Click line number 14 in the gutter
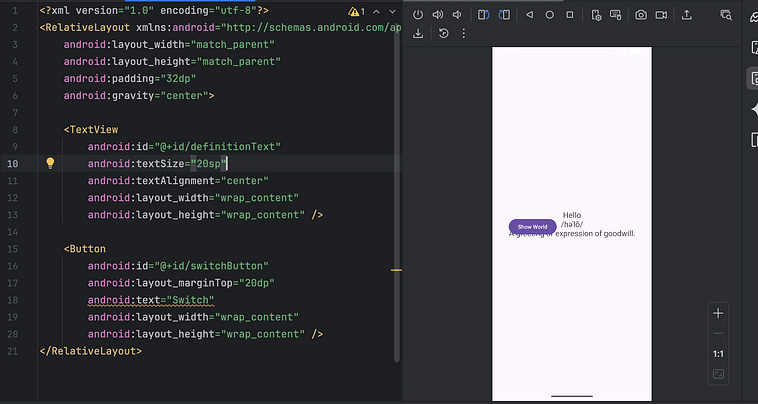758x404 pixels. pos(13,232)
